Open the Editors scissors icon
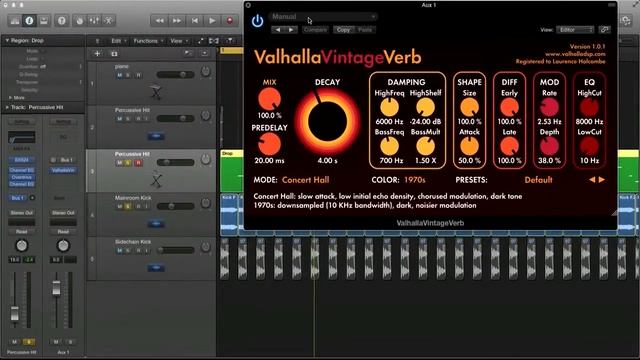Screen dimensions: 640x360 (109, 20)
